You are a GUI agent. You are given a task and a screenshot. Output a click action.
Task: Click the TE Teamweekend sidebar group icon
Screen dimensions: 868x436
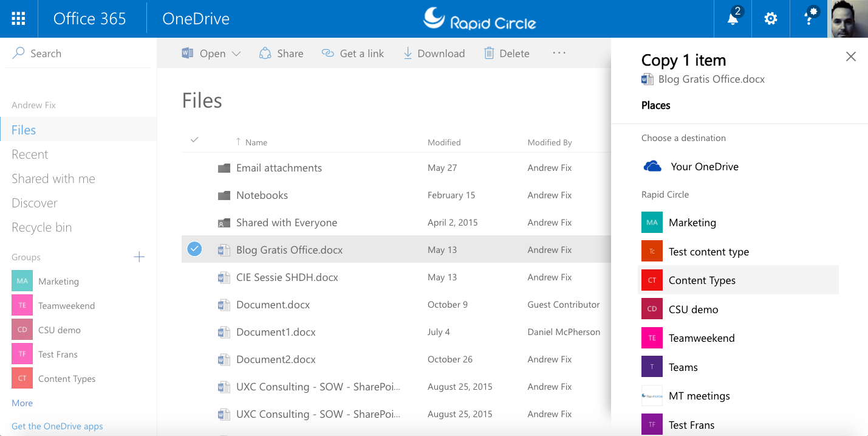click(22, 305)
